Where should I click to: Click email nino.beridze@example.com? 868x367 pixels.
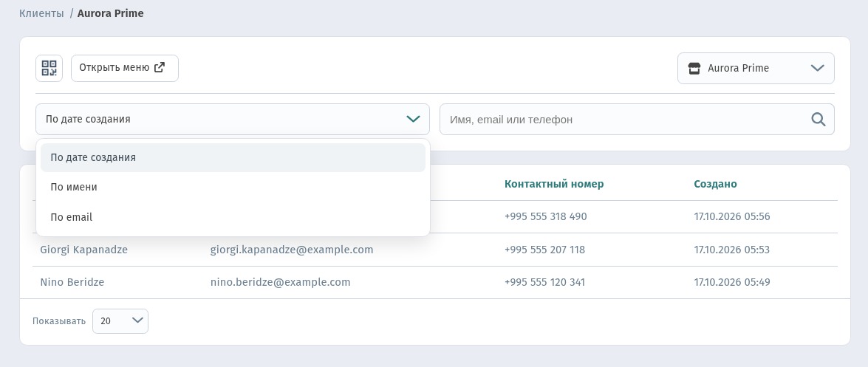280,282
